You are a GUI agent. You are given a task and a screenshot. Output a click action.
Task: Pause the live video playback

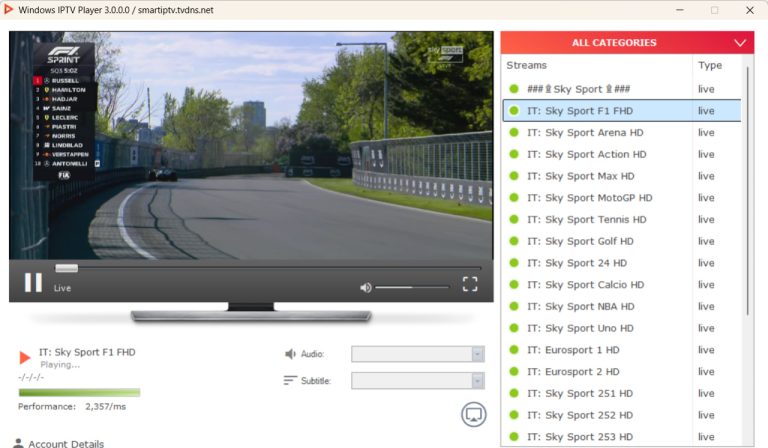(x=33, y=283)
